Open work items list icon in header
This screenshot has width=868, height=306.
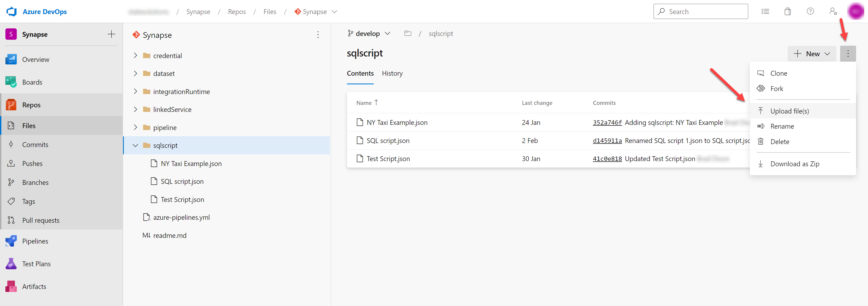tap(765, 11)
